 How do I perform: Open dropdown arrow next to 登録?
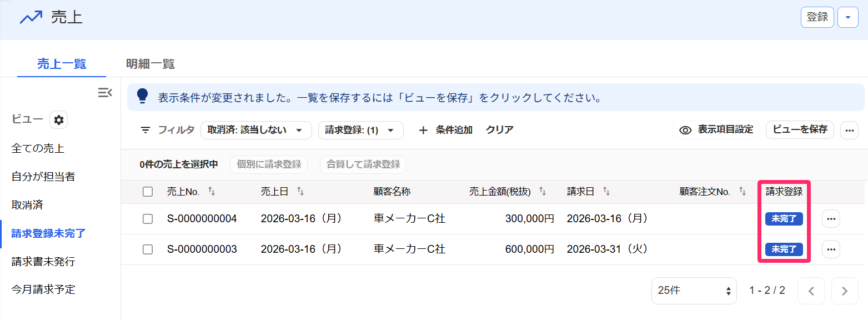click(847, 17)
